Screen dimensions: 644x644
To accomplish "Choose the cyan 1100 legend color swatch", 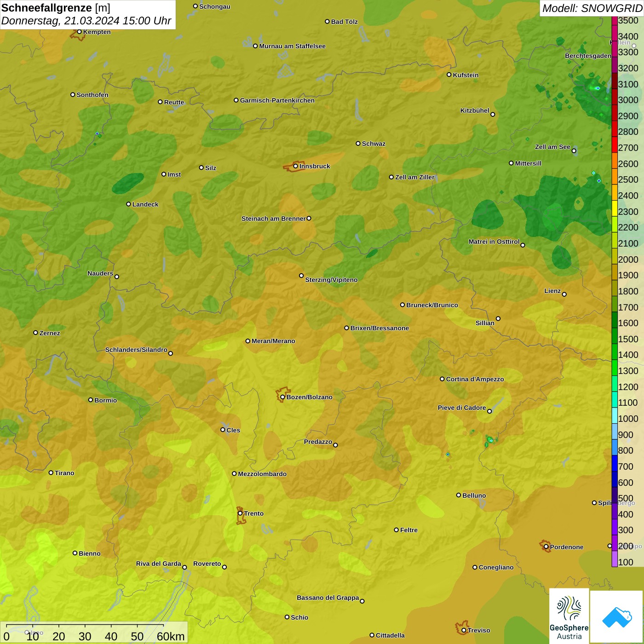I will (x=615, y=399).
